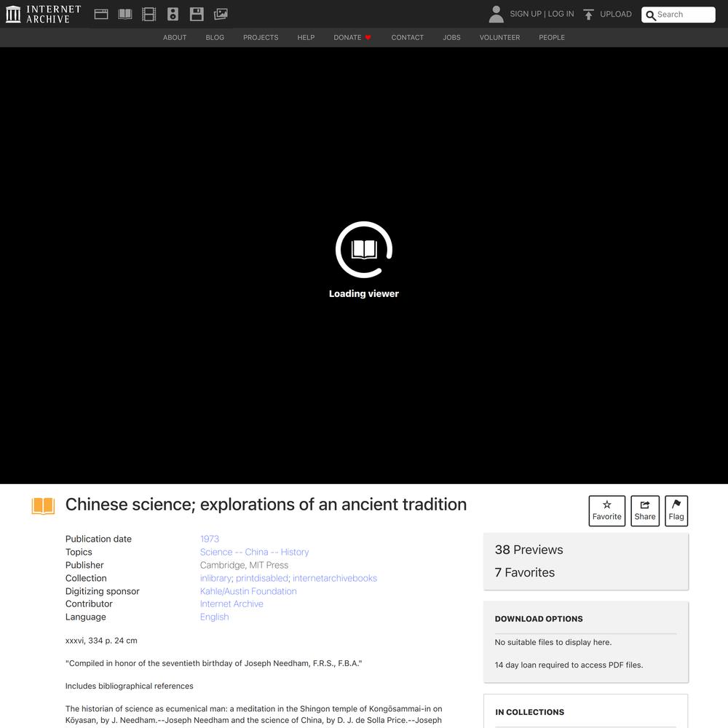Click the '7 Favorites' stat text

point(525,572)
